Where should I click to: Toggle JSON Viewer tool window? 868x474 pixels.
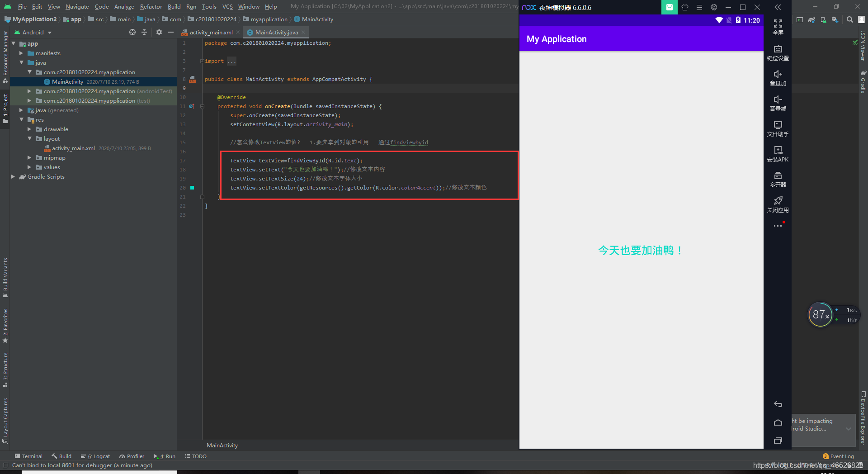[863, 45]
